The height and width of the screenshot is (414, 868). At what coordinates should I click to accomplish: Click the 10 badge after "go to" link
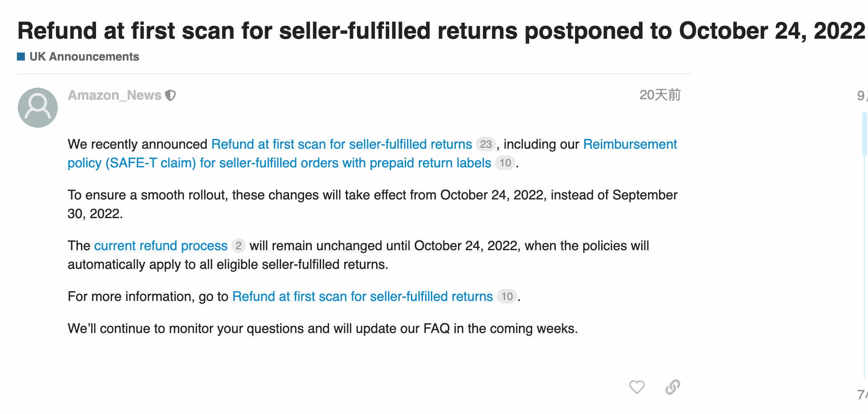(507, 296)
